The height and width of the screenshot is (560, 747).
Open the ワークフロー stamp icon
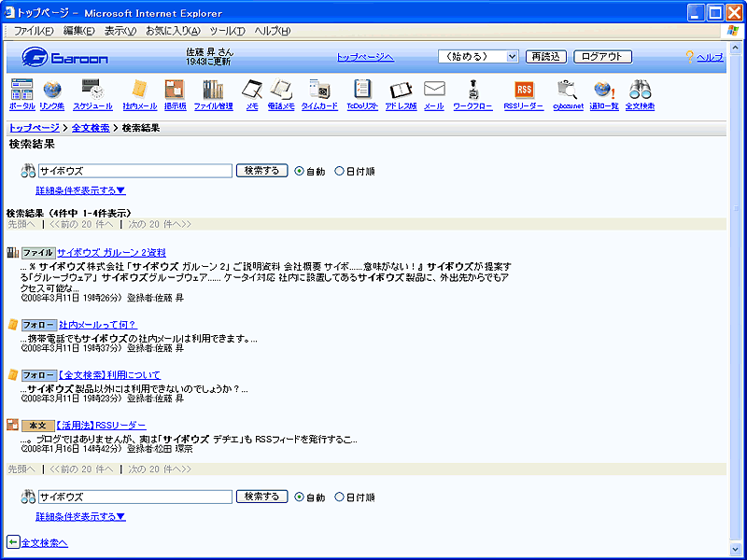(472, 89)
